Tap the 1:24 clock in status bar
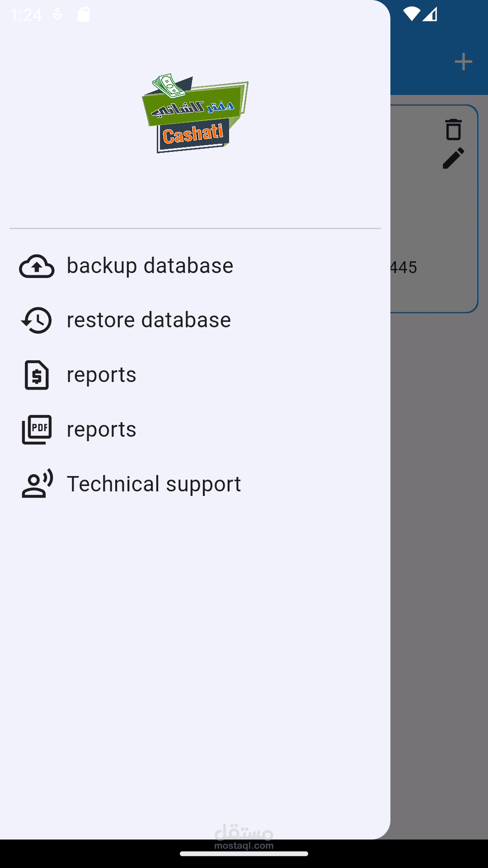This screenshot has height=868, width=488. (x=26, y=15)
